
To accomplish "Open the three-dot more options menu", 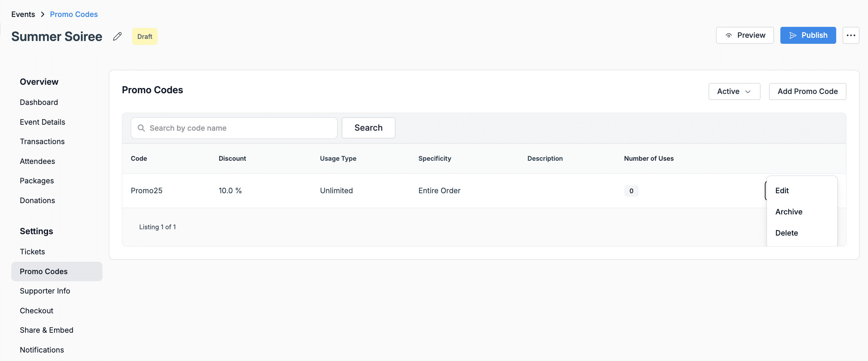I will tap(851, 35).
